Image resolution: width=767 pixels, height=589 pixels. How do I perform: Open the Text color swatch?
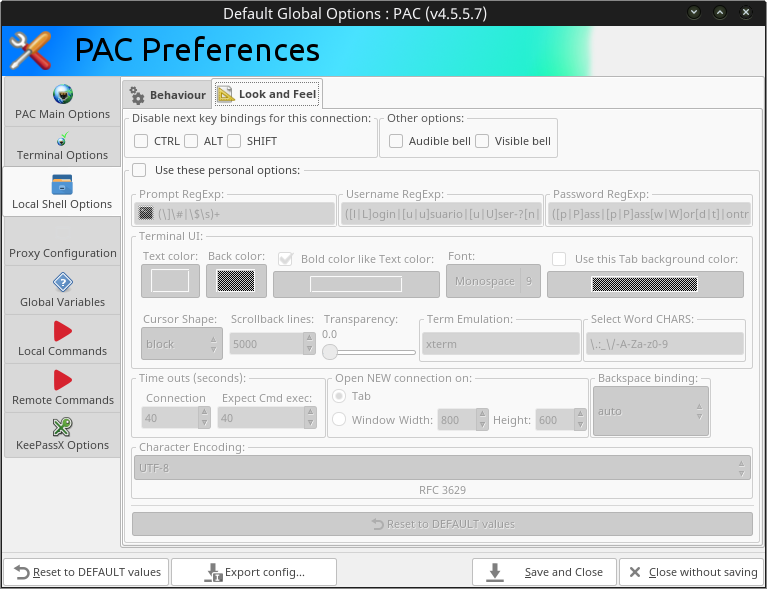coord(170,281)
